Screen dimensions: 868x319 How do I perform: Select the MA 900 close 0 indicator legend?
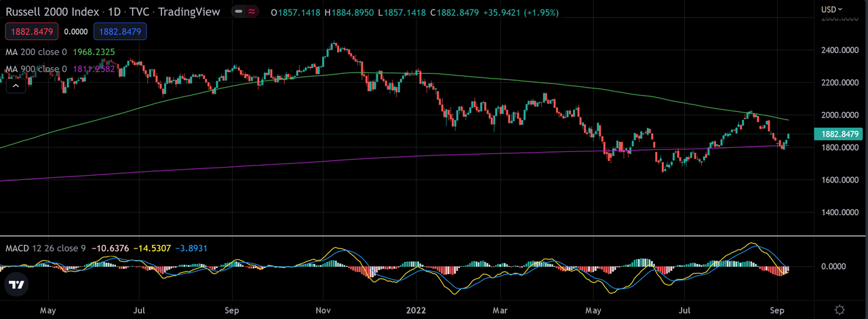point(37,69)
